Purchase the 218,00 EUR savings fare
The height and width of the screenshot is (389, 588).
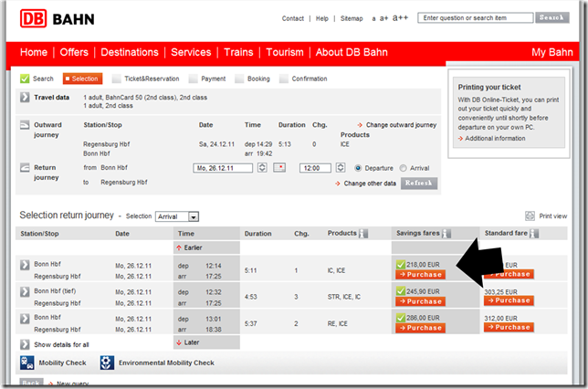pos(420,275)
